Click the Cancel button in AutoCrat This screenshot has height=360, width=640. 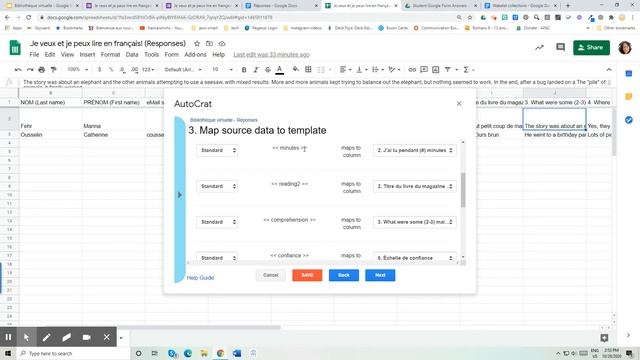click(271, 275)
